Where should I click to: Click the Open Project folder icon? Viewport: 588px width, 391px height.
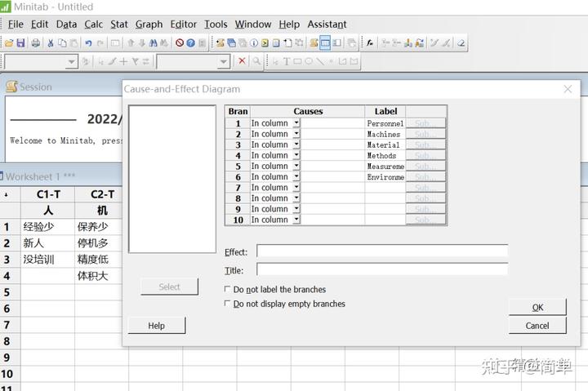(9, 43)
